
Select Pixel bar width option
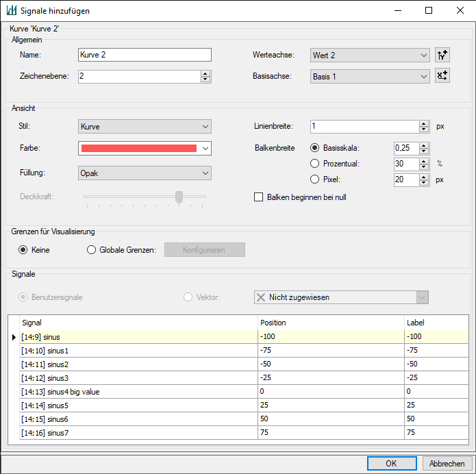(x=315, y=179)
